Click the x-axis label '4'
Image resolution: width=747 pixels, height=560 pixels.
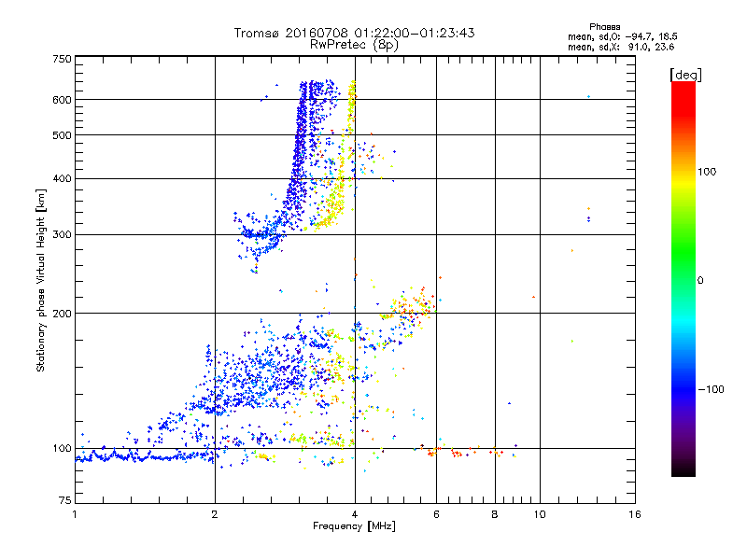[355, 514]
